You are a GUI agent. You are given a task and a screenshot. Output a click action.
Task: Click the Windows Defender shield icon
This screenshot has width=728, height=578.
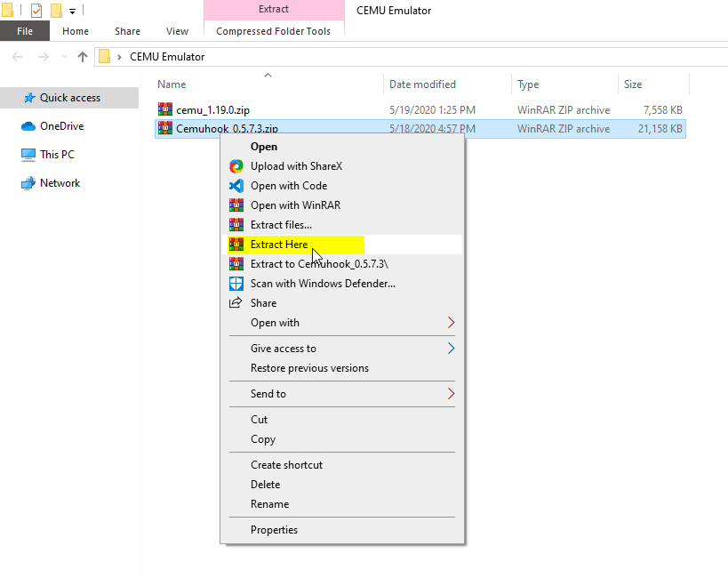pyautogui.click(x=236, y=284)
